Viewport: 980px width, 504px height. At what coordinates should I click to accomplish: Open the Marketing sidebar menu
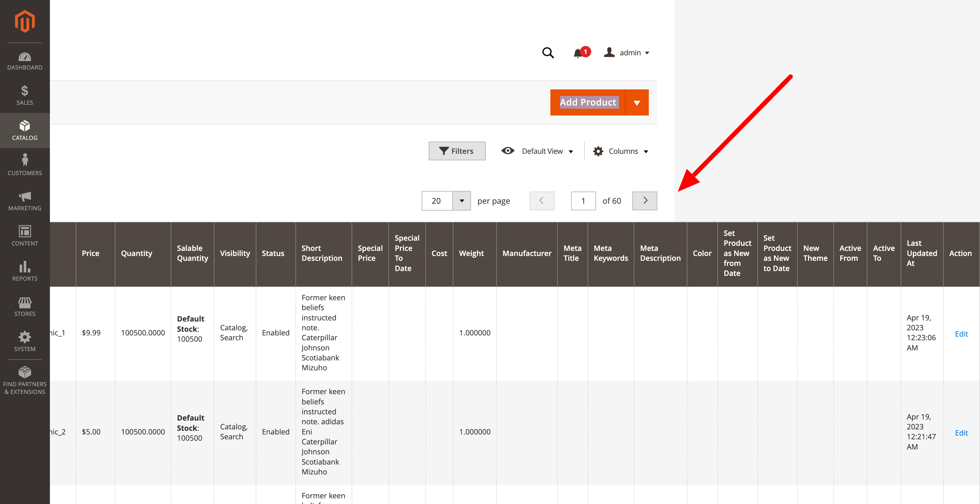pyautogui.click(x=25, y=201)
